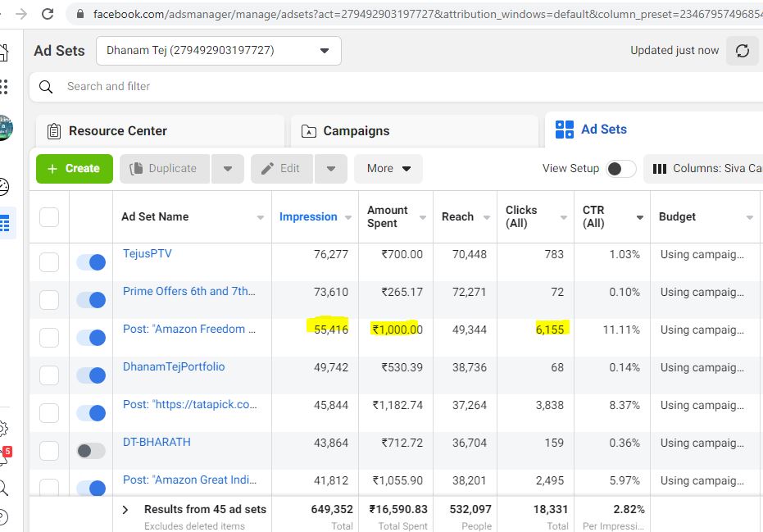Click the highlighted 6,155 clicks value
Image resolution: width=763 pixels, height=532 pixels.
[x=549, y=330]
